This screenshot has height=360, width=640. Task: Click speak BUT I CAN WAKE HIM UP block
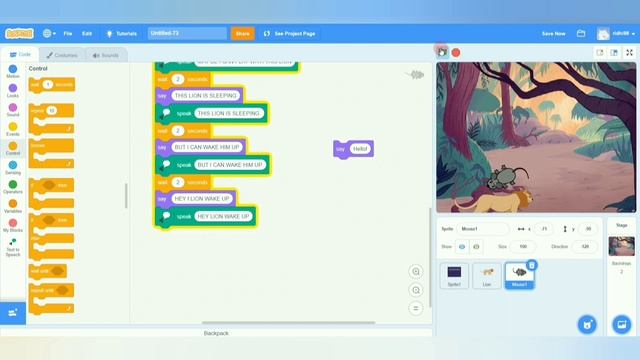[x=212, y=165]
